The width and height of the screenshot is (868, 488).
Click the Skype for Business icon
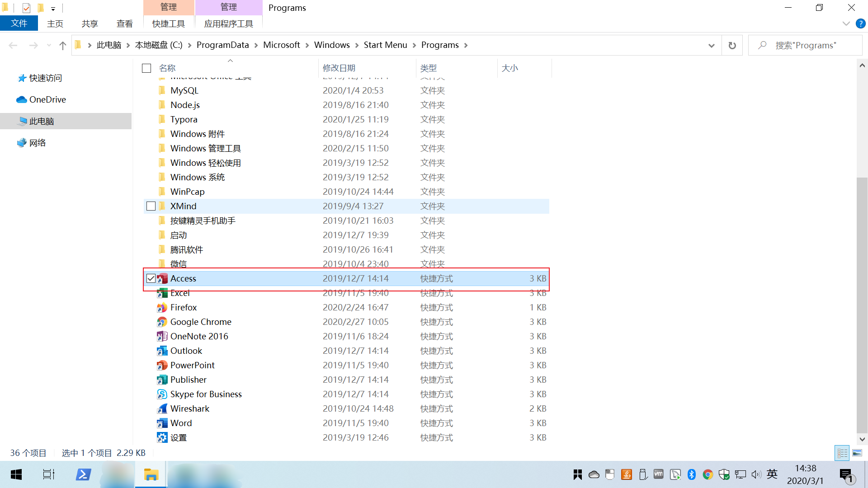point(162,394)
